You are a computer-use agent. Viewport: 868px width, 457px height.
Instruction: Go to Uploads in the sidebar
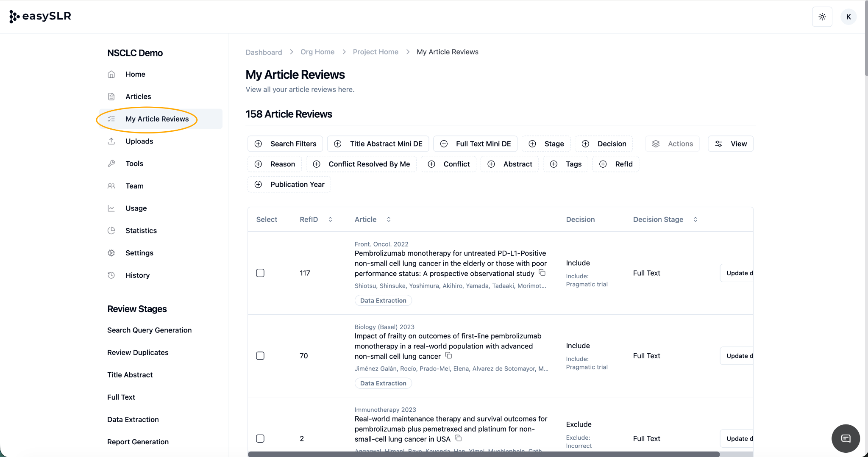139,141
